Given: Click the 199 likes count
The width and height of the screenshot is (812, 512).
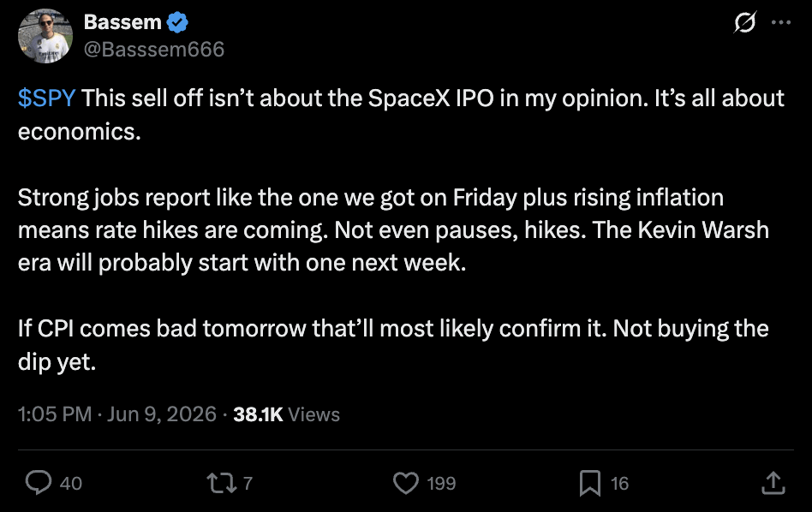Looking at the screenshot, I should point(441,483).
